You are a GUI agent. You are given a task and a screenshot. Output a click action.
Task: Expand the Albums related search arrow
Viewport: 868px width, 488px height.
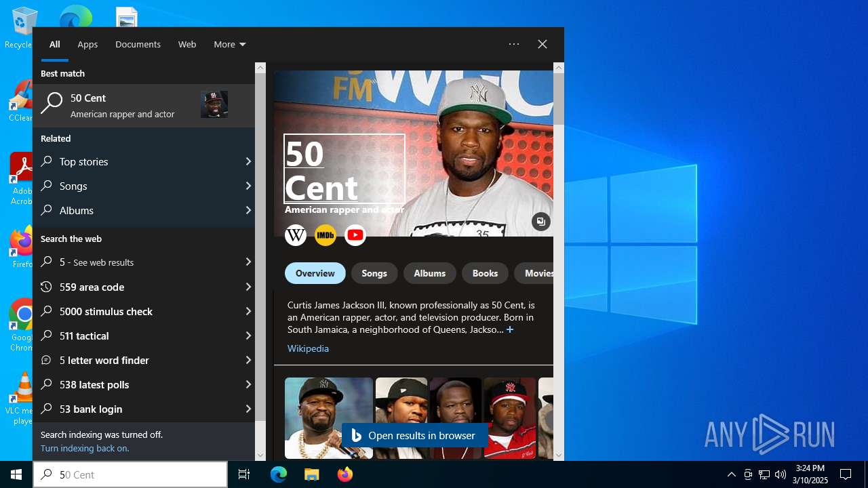(248, 210)
